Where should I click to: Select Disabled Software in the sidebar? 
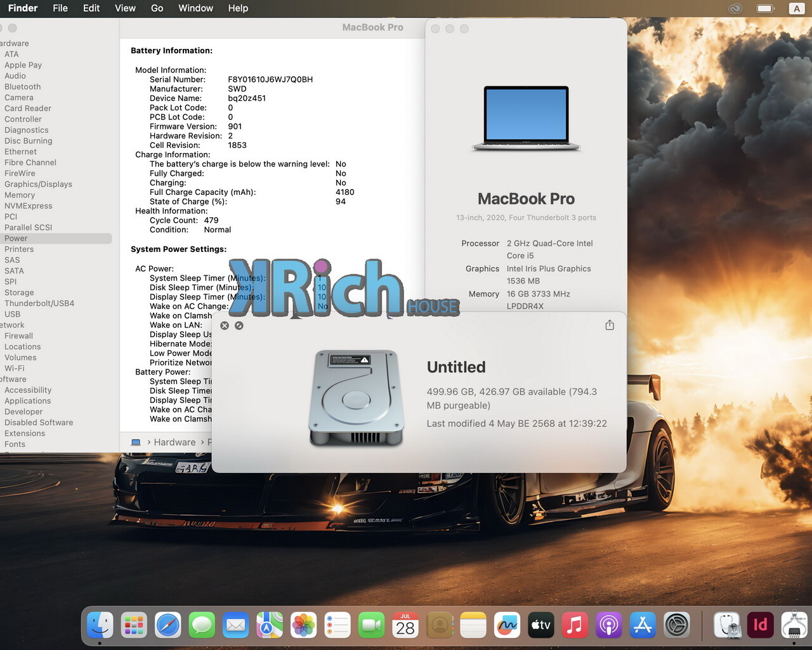(39, 423)
